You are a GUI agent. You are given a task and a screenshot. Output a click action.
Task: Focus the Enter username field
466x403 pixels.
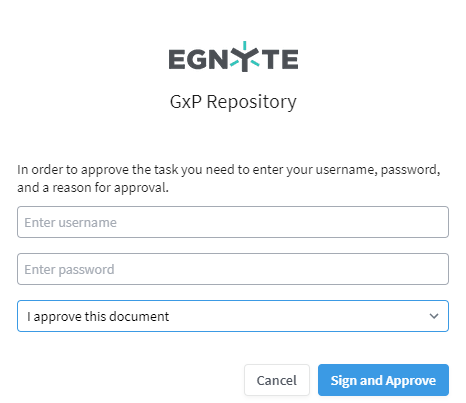click(x=233, y=222)
